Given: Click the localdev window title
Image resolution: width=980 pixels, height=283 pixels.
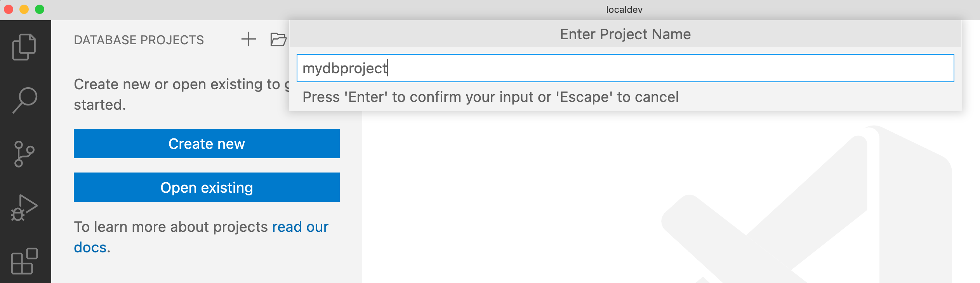Looking at the screenshot, I should pos(625,9).
